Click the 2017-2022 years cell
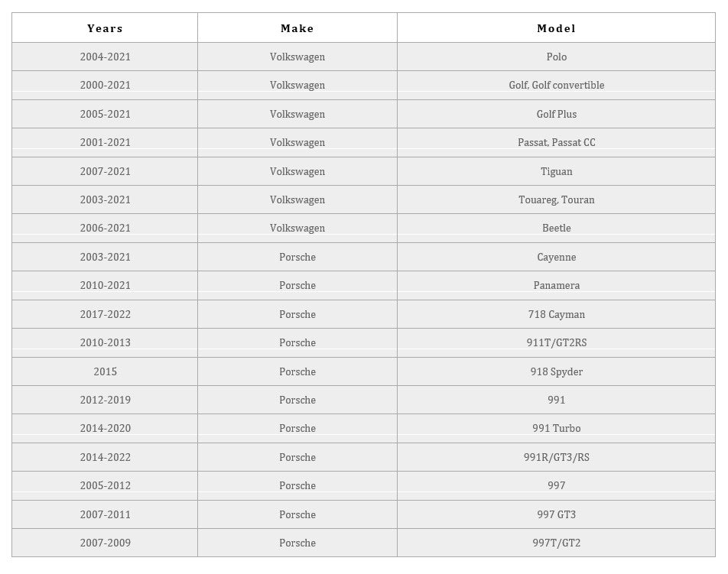 coord(105,314)
